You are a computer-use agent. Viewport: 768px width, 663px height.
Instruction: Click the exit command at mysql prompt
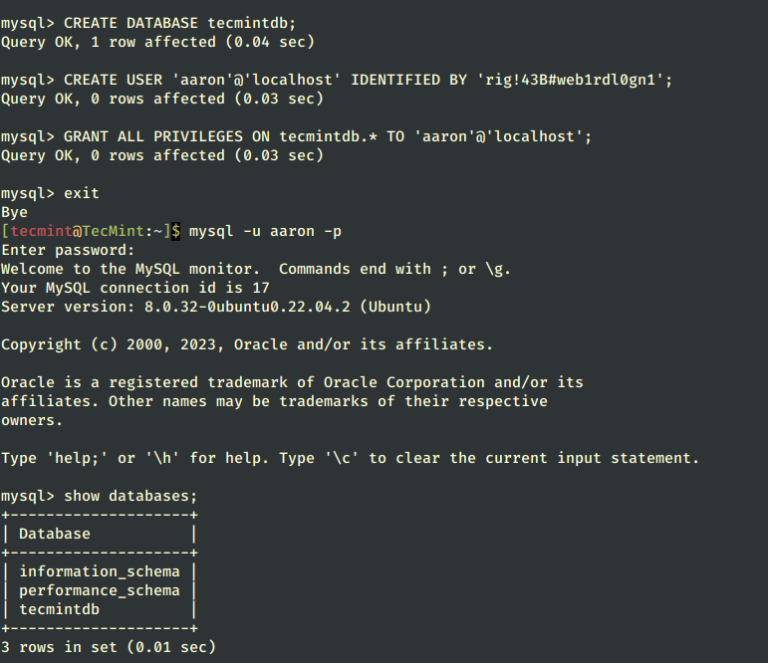tap(81, 193)
